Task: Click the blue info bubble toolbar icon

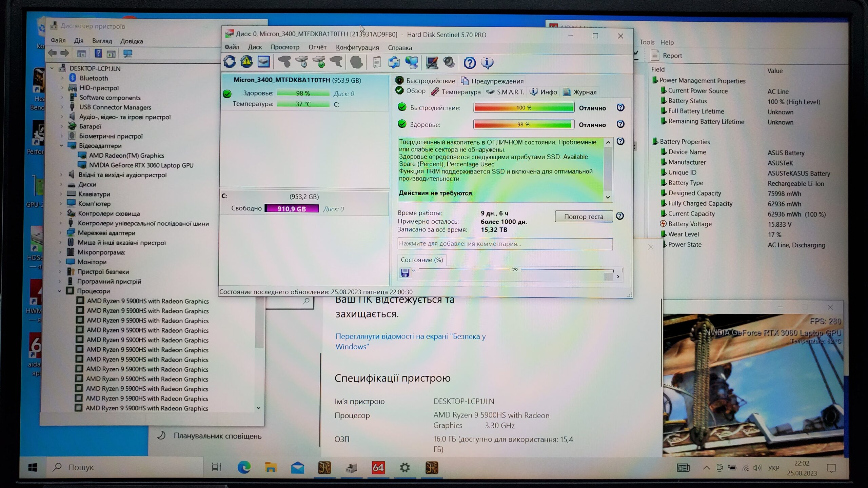Action: click(x=487, y=63)
